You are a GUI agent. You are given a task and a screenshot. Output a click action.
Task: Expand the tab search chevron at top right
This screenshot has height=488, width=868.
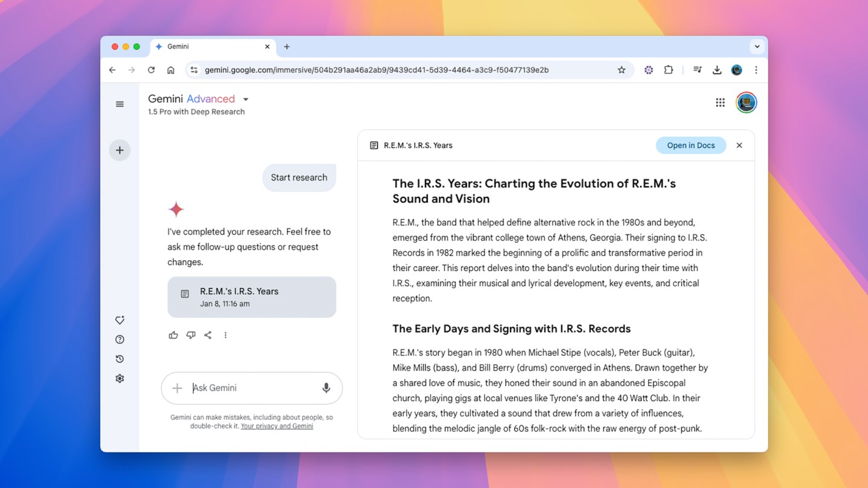[757, 46]
